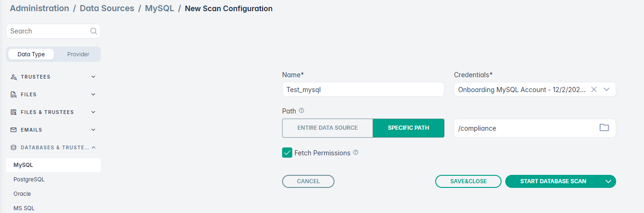
Task: Click the Files & Trustees icon
Action: [x=14, y=112]
